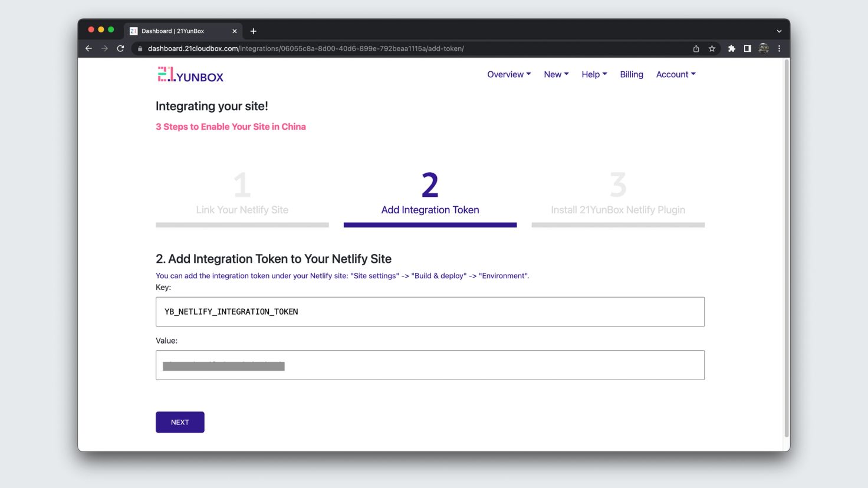The width and height of the screenshot is (868, 488).
Task: Open the Account dropdown menu
Action: point(676,74)
